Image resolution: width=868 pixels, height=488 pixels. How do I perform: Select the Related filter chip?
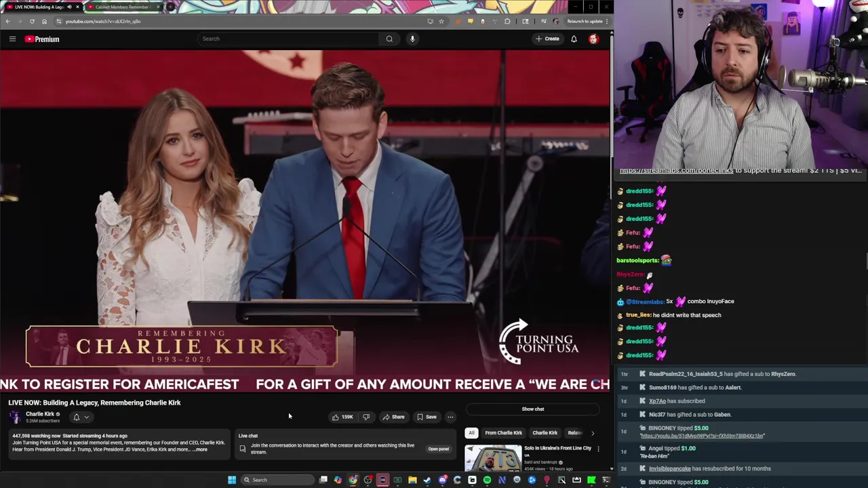click(x=574, y=432)
